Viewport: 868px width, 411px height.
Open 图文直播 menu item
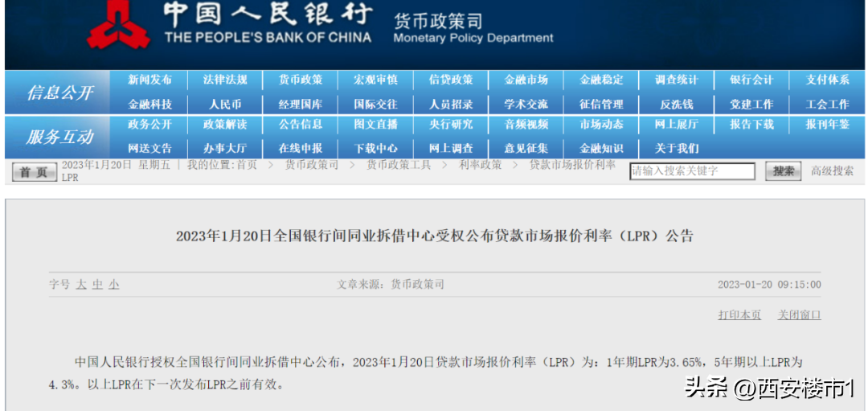tap(376, 125)
